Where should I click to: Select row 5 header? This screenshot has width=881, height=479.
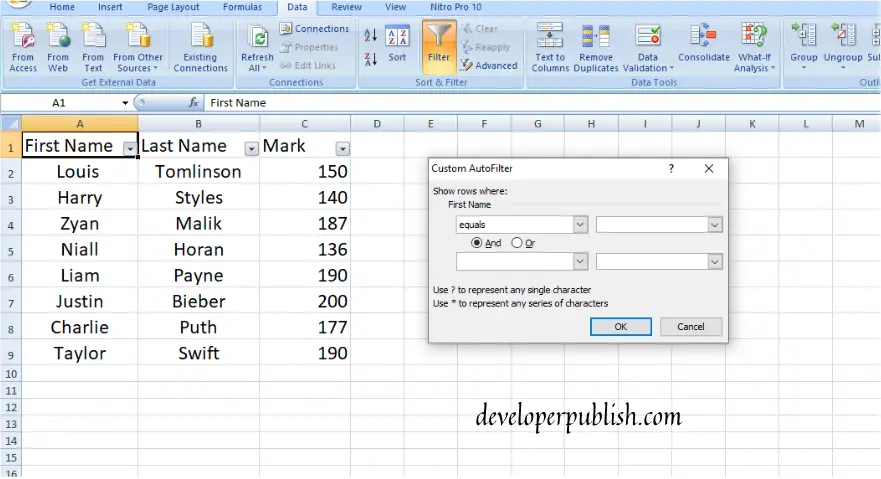(x=11, y=249)
